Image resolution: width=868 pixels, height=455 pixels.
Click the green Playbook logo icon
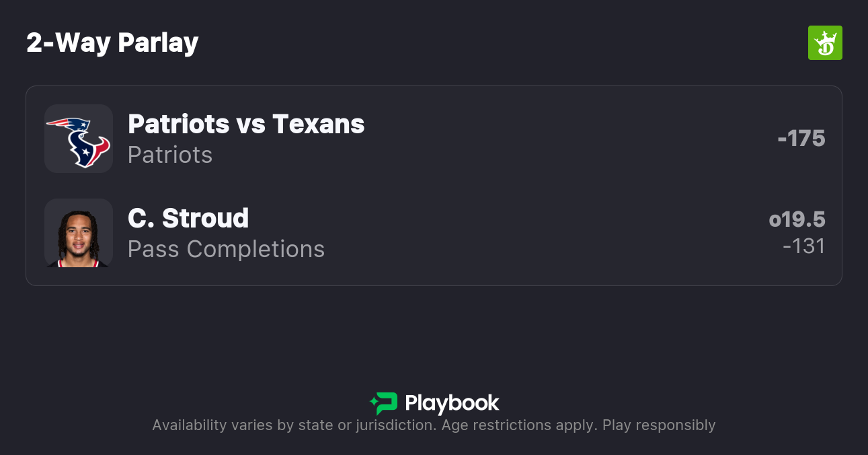point(384,403)
